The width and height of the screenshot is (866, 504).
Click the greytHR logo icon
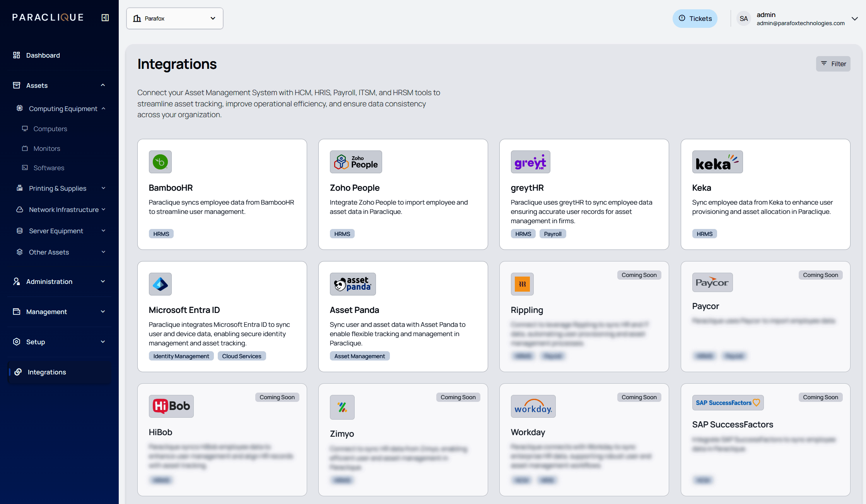tap(530, 162)
